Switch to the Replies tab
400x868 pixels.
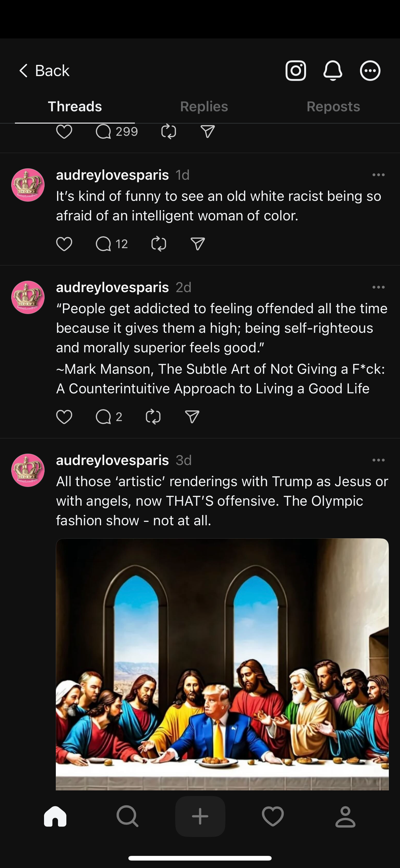click(204, 106)
